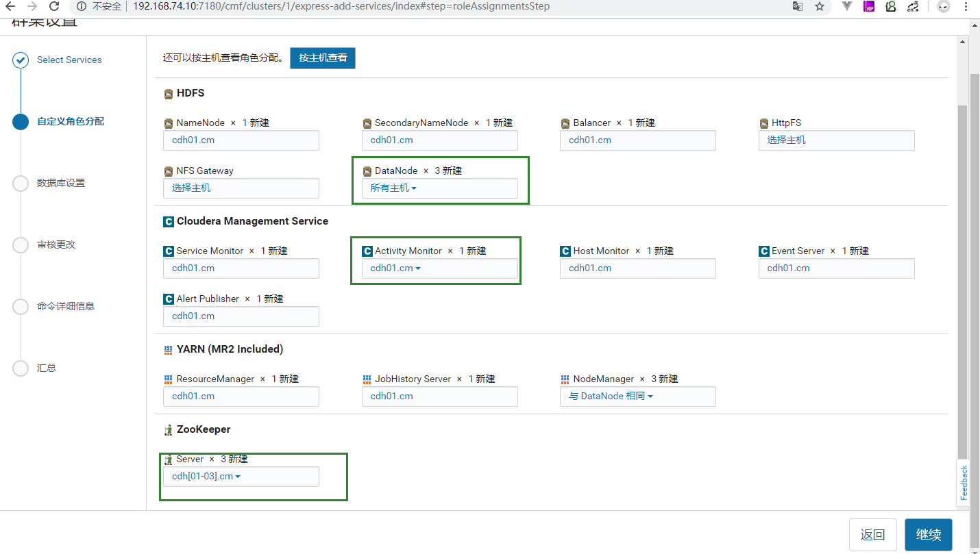The width and height of the screenshot is (980, 554).
Task: Open the ZooKeeper Server host dropdown
Action: point(241,477)
